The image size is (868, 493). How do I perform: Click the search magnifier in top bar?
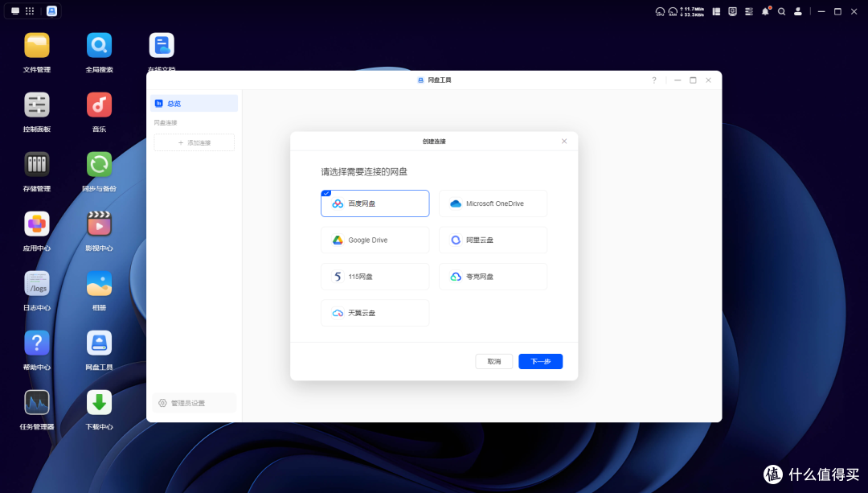click(x=782, y=11)
